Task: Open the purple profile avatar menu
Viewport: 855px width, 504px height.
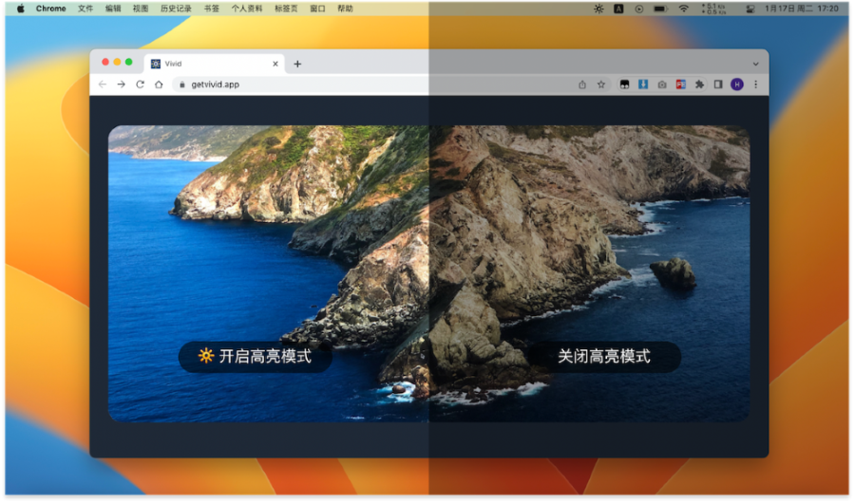Action: 737,84
